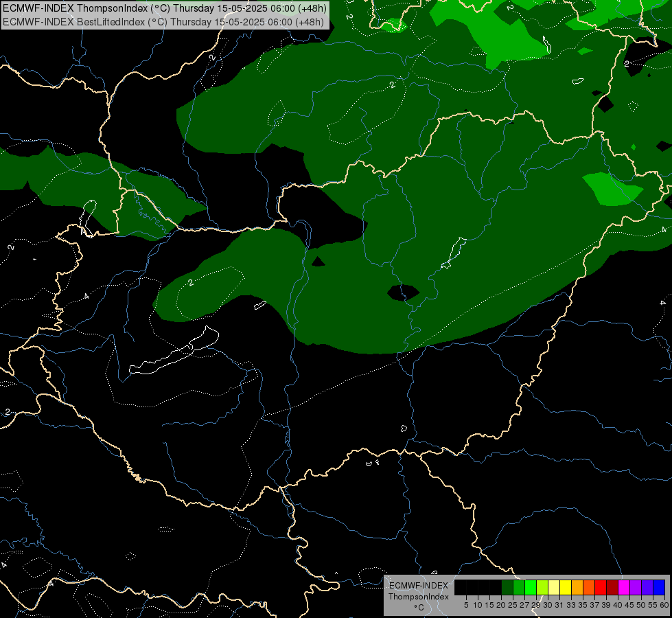Click the dark green 20–25 legend swatch
Image resolution: width=672 pixels, height=618 pixels.
[507, 587]
